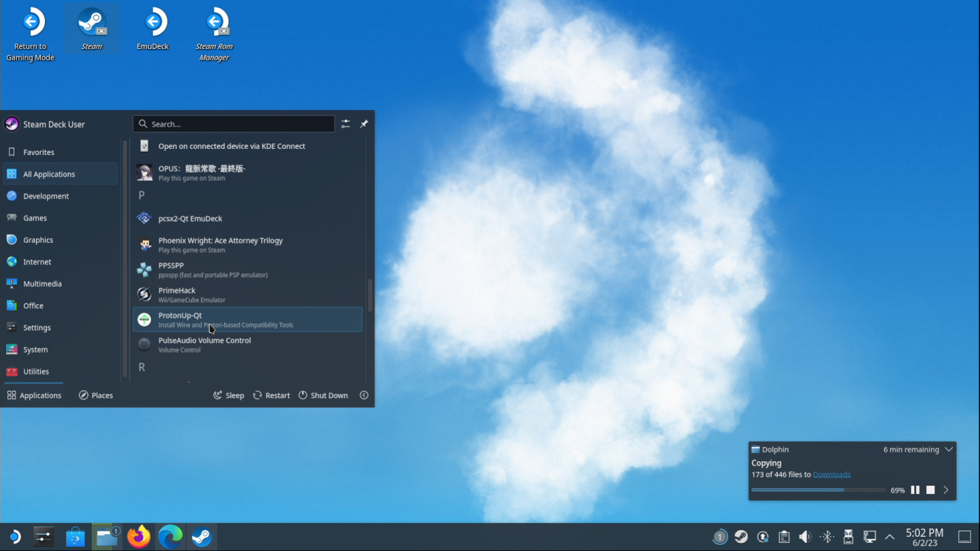Open the Downloads link in copy notification

point(832,475)
